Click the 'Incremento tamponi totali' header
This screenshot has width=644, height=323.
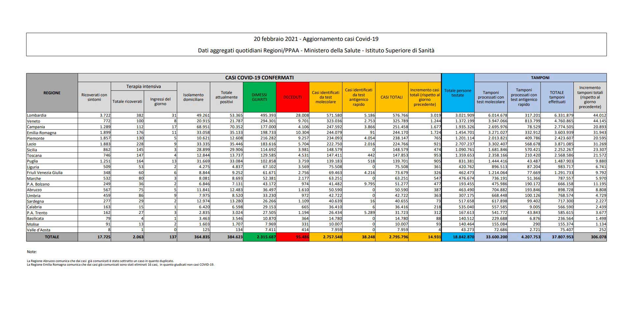tap(590, 97)
